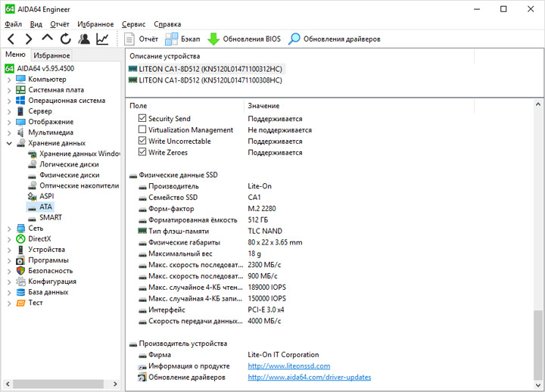Refresh the view with the circular arrow icon
Screen dimensions: 545x392
coord(65,39)
